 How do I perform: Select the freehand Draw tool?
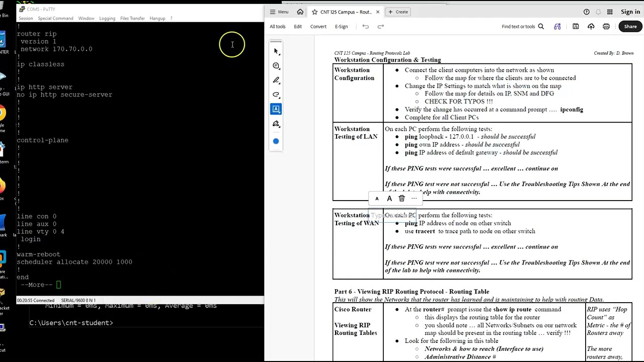click(x=276, y=95)
